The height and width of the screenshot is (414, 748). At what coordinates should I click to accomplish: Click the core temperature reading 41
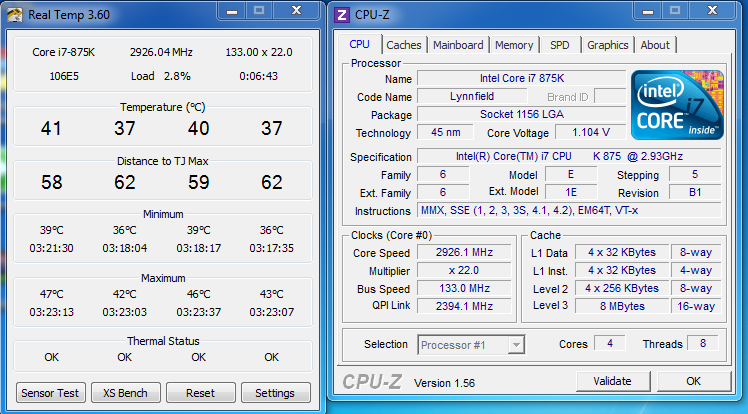tap(51, 128)
